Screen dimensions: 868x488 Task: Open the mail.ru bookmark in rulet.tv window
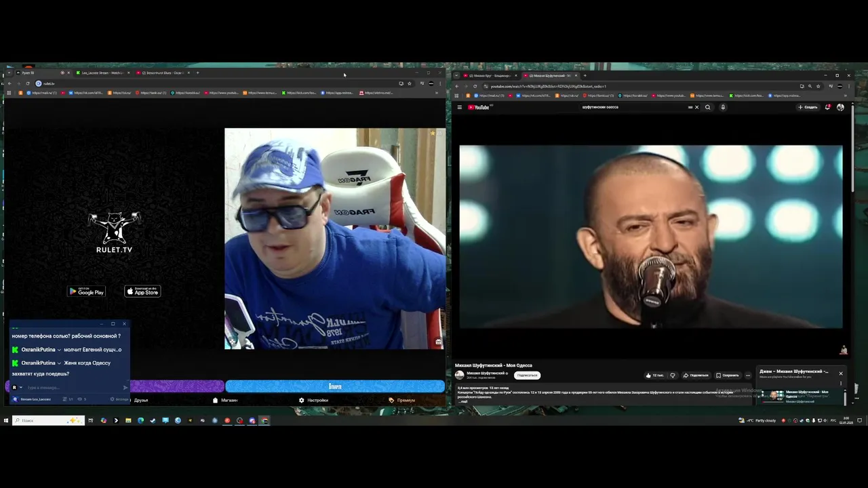tap(41, 93)
